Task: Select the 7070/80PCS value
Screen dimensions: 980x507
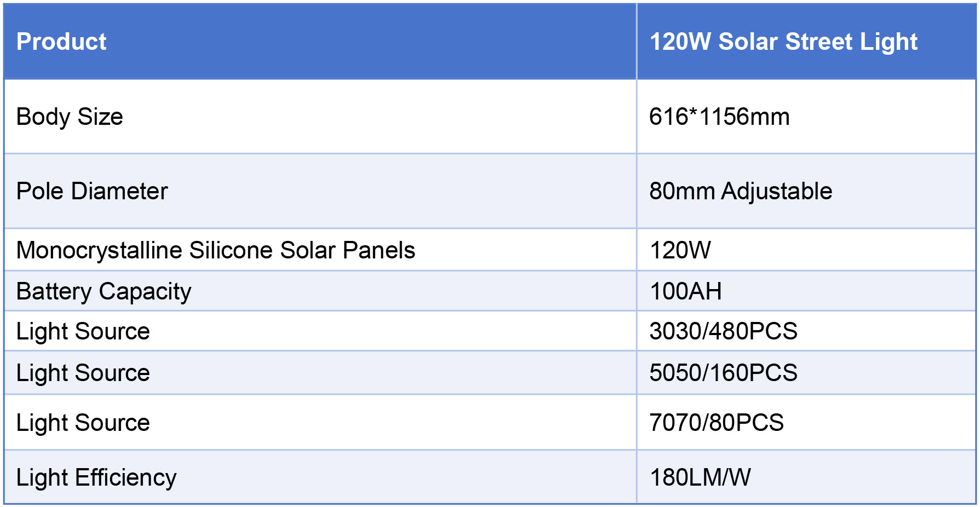Action: (x=716, y=423)
